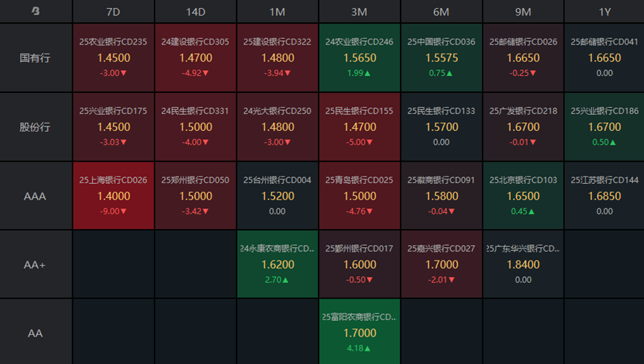
Task: Click the 24农业银行CD246 green cell
Action: (x=359, y=57)
